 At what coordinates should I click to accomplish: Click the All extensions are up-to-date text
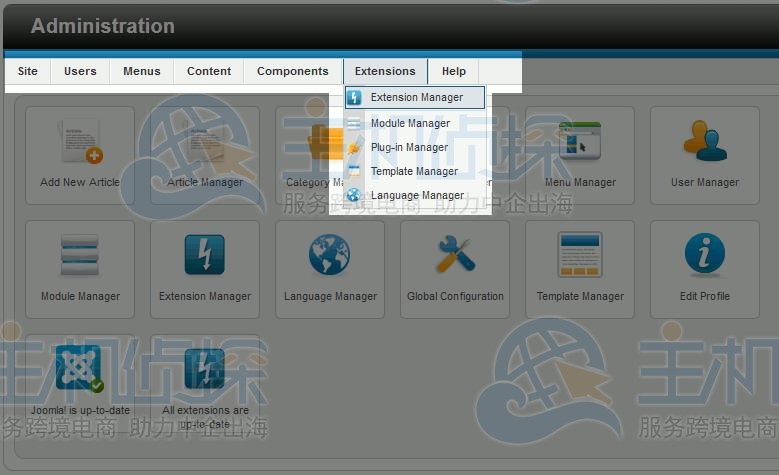(x=205, y=417)
